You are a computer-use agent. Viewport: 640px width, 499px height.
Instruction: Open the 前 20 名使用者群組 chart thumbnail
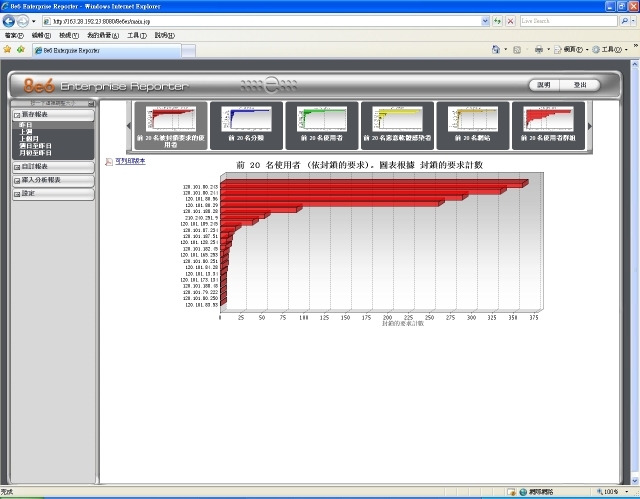click(548, 126)
